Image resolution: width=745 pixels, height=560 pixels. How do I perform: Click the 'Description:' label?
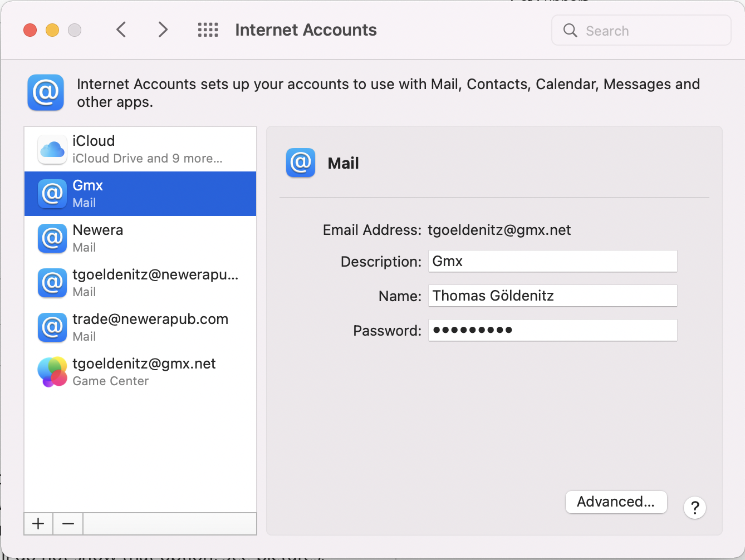(381, 262)
